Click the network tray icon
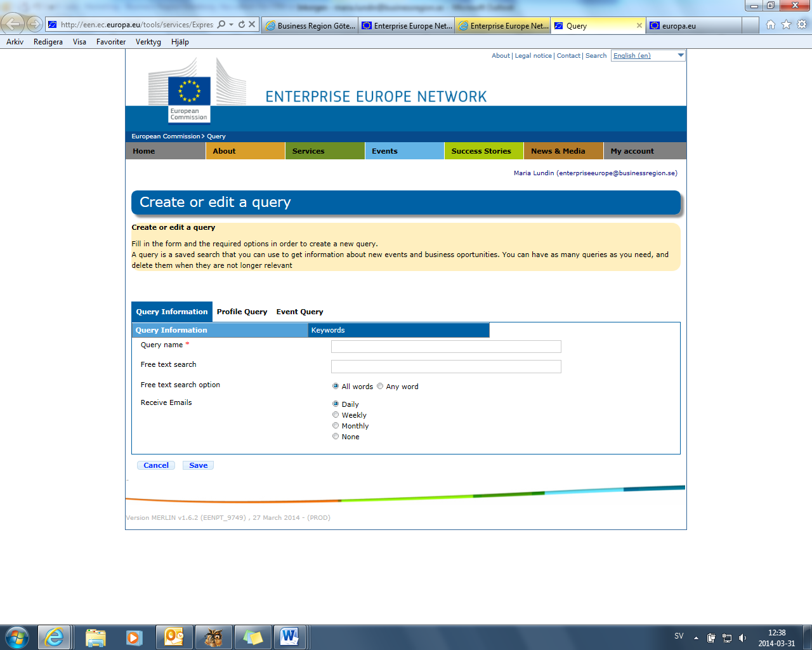This screenshot has height=650, width=812. (x=727, y=638)
